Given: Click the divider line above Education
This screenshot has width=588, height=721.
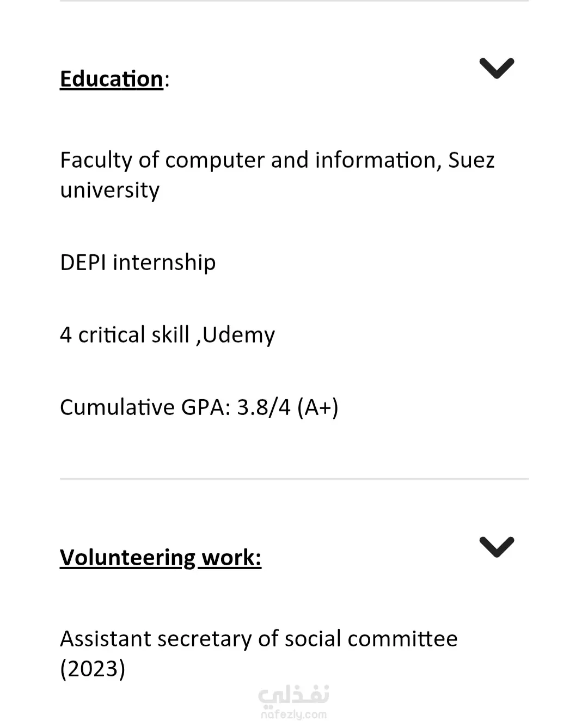Looking at the screenshot, I should (x=294, y=1).
